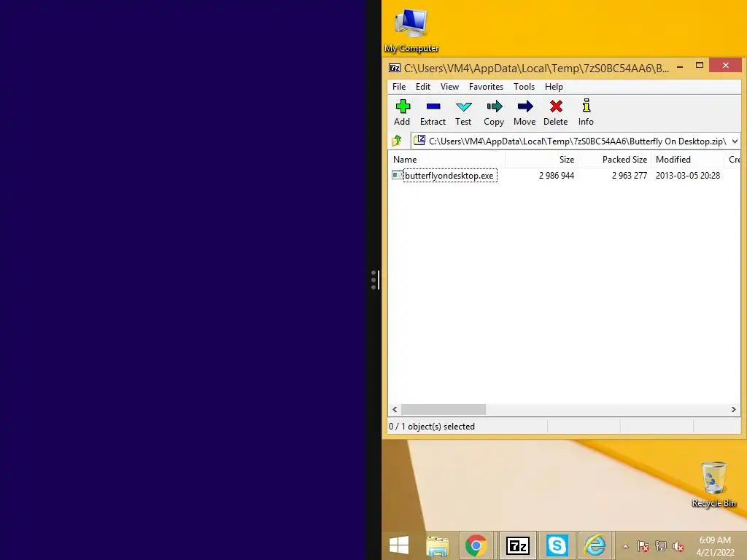Click the Extract toolbar icon
The width and height of the screenshot is (747, 560).
coord(433,112)
